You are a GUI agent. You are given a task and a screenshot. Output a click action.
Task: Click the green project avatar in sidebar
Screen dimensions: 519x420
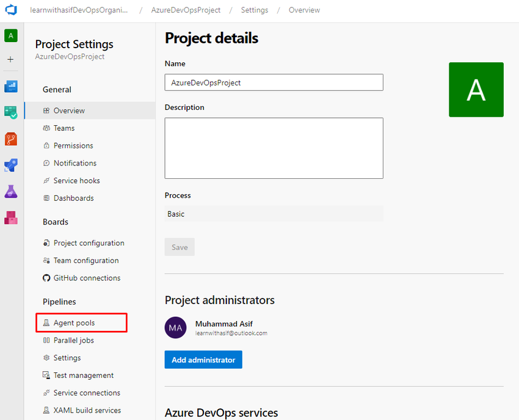point(11,36)
